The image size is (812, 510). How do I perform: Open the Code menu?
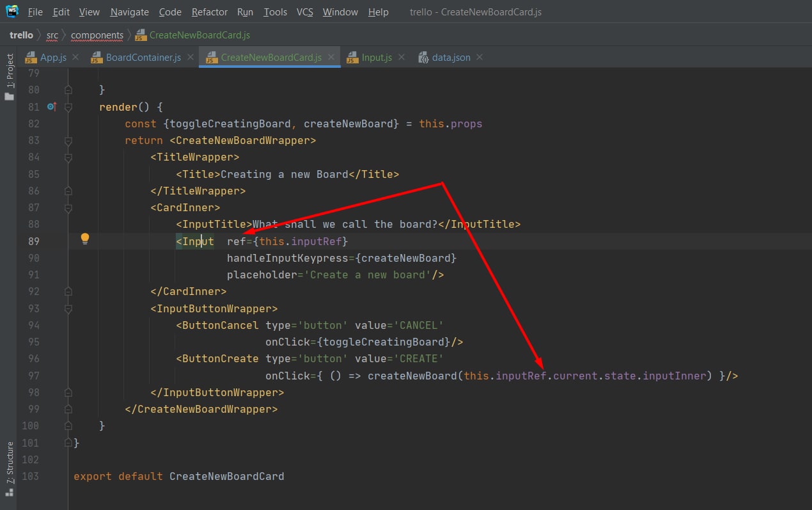(x=170, y=12)
